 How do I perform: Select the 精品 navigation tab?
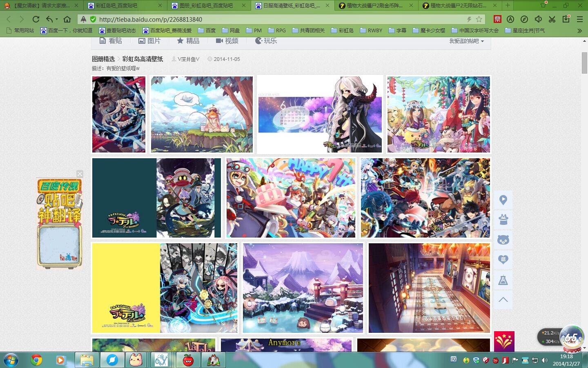click(x=188, y=41)
